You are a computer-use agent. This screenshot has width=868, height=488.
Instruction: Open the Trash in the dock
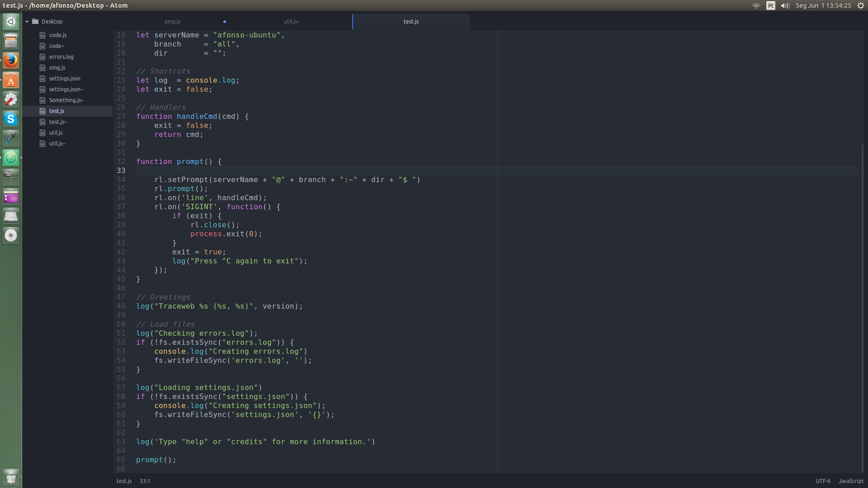point(11,477)
